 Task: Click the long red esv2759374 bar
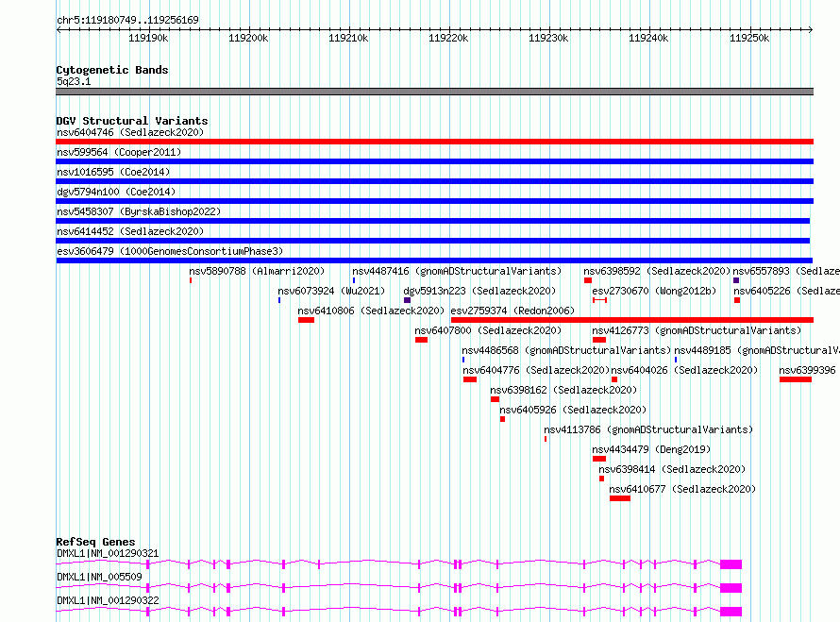coord(632,320)
